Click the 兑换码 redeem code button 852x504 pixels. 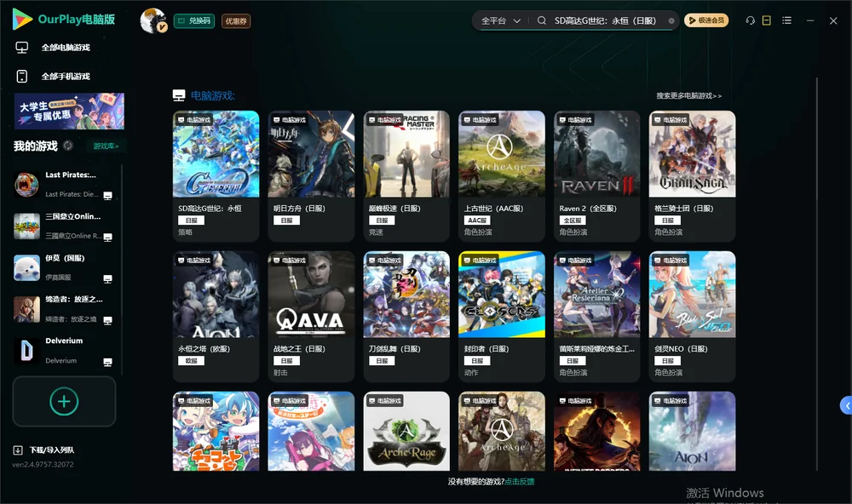194,20
